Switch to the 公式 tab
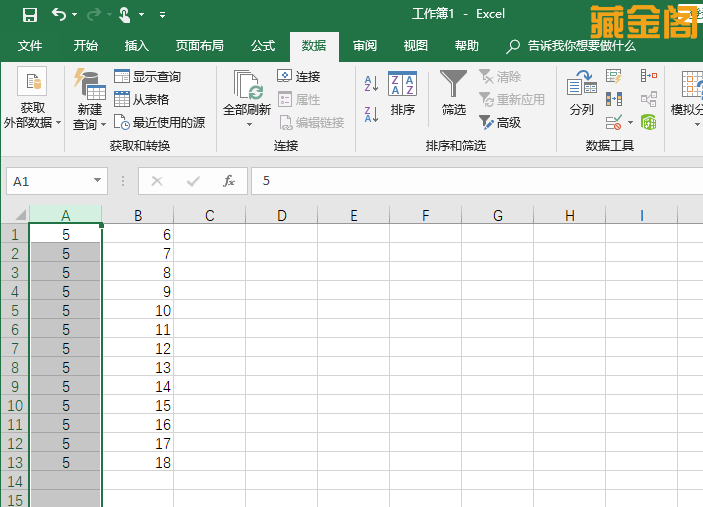 click(x=263, y=46)
